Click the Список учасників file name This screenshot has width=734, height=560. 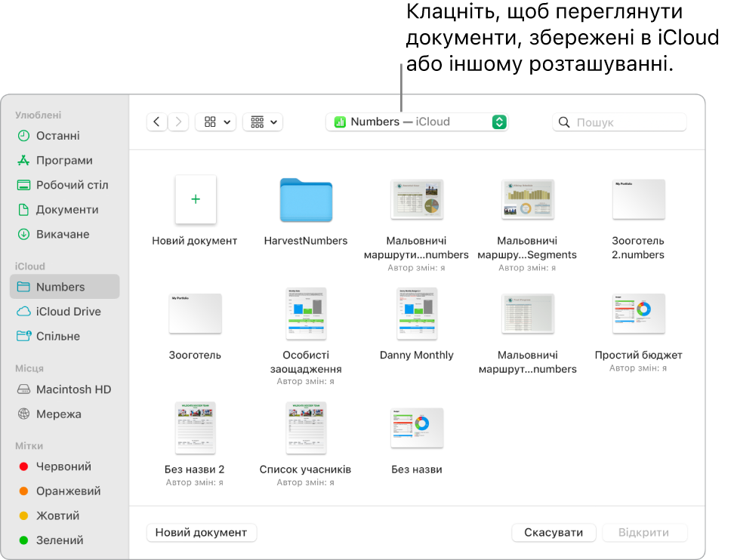point(305,469)
